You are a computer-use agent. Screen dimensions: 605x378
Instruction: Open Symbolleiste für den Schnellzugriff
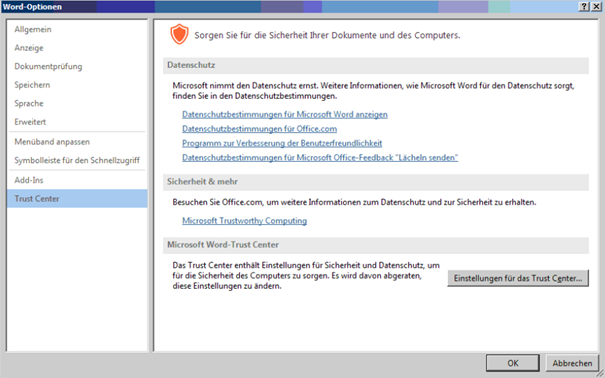(x=77, y=160)
